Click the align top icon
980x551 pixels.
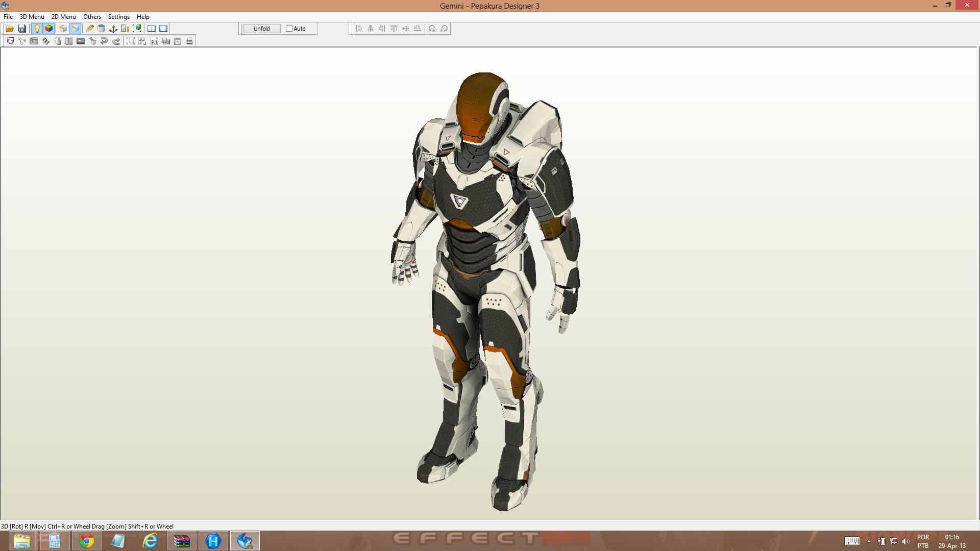[x=394, y=29]
